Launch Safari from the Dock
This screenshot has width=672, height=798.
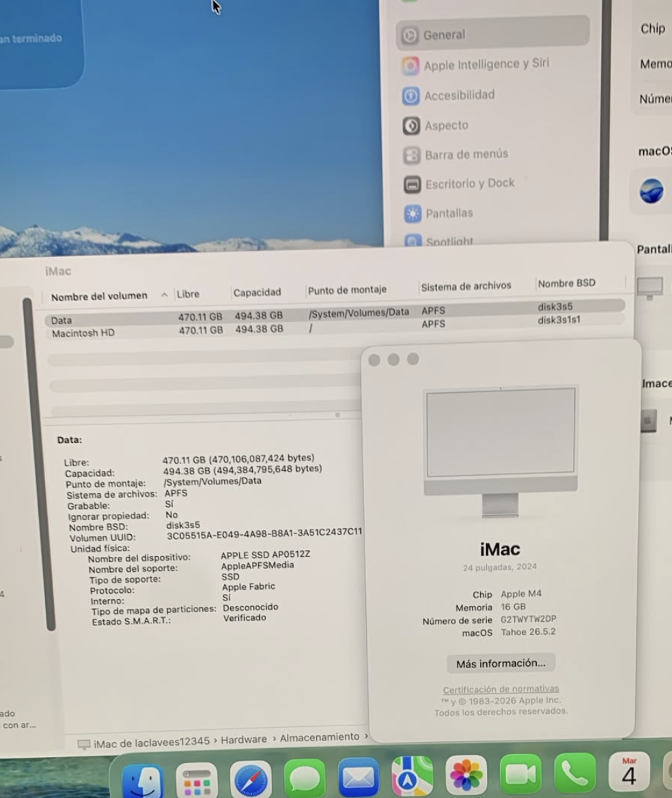[250, 780]
